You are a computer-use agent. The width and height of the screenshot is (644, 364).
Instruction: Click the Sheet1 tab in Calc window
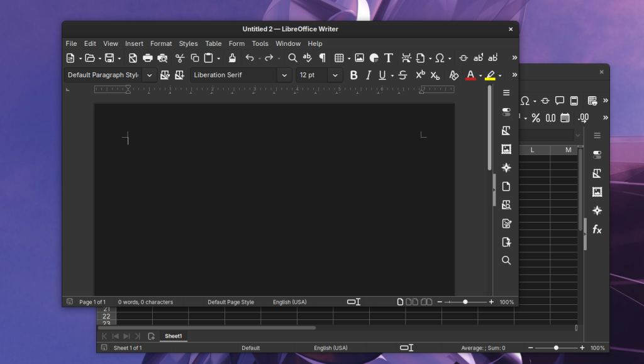pyautogui.click(x=174, y=336)
